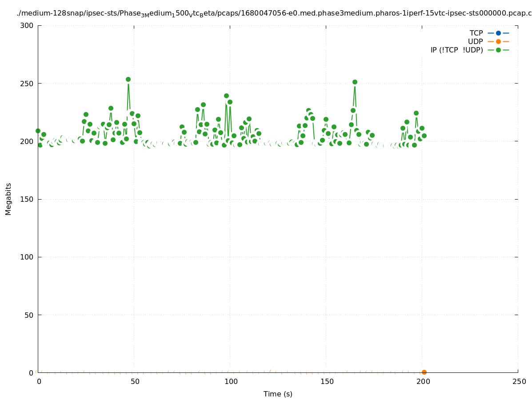Click the 300 tick label on y-axis

coord(26,25)
